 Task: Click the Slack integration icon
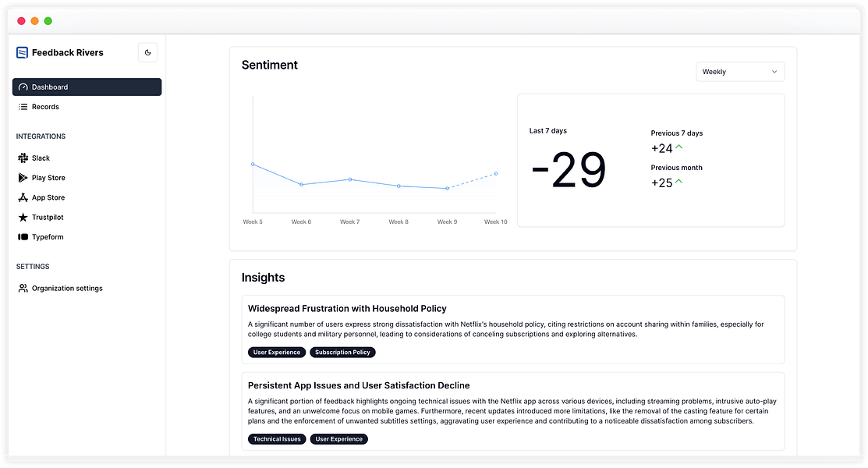pos(23,158)
